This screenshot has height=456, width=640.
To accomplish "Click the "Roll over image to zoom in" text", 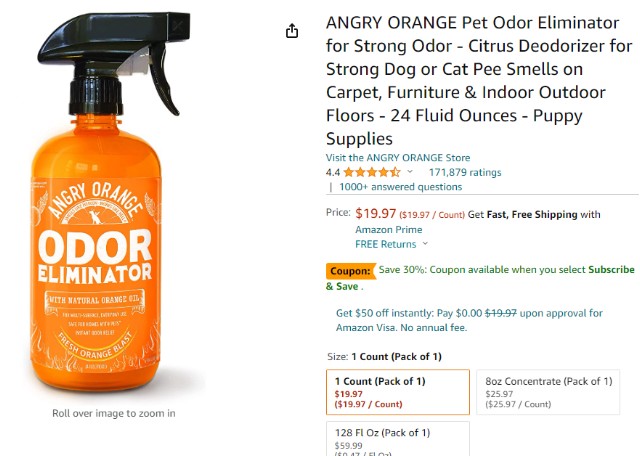I will coord(114,413).
